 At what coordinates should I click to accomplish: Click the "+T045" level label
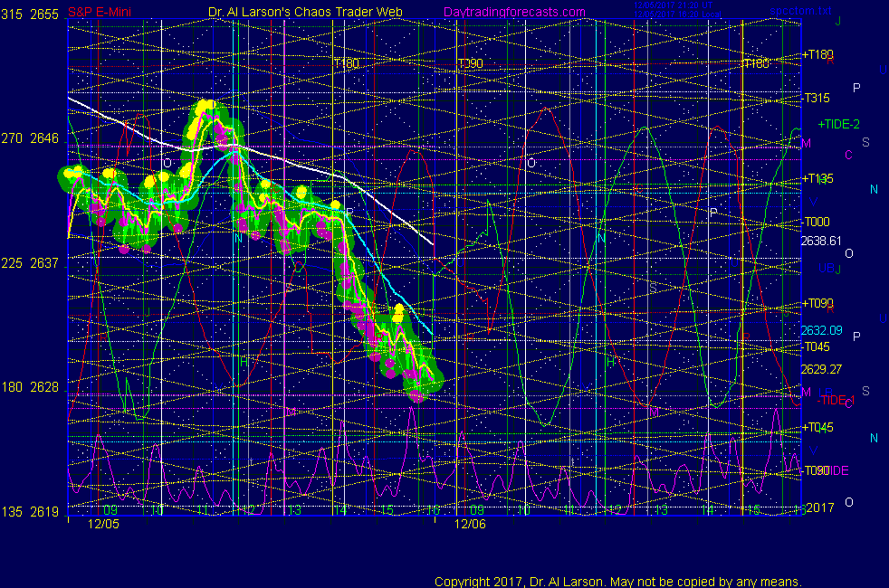(x=817, y=428)
